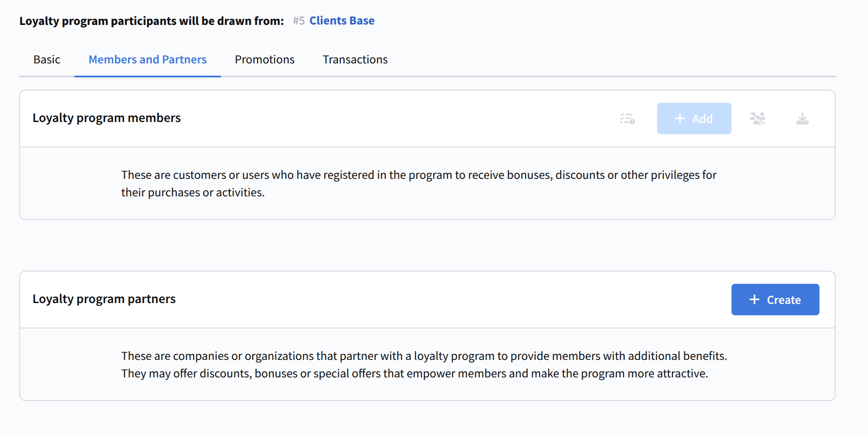
Task: Click the 'participants will be drawn from' label
Action: click(151, 21)
